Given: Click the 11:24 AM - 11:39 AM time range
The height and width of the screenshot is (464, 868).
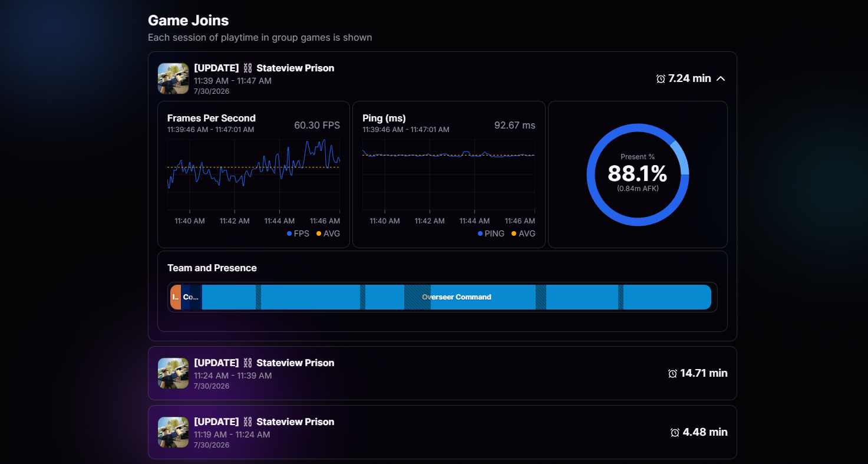Looking at the screenshot, I should click(233, 376).
